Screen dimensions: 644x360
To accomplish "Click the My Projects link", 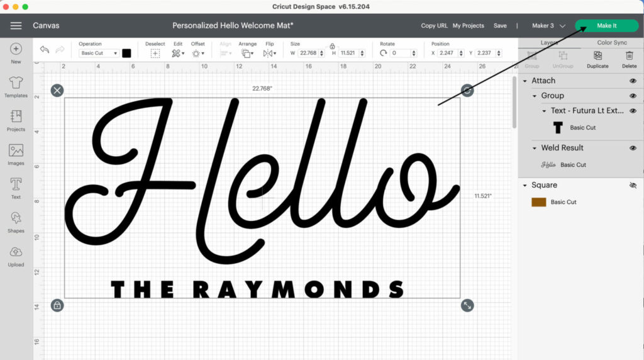I will tap(468, 26).
